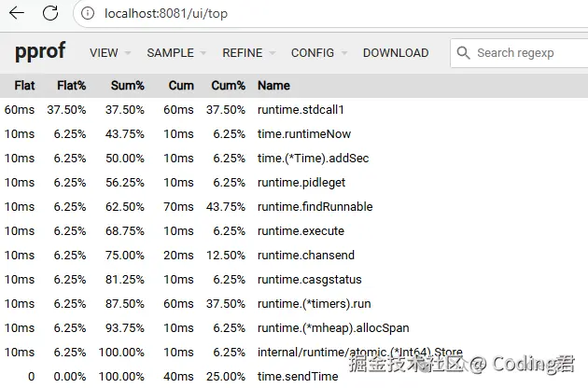Click the pprof logo title
Screen dimensions: 588x388
pyautogui.click(x=40, y=52)
